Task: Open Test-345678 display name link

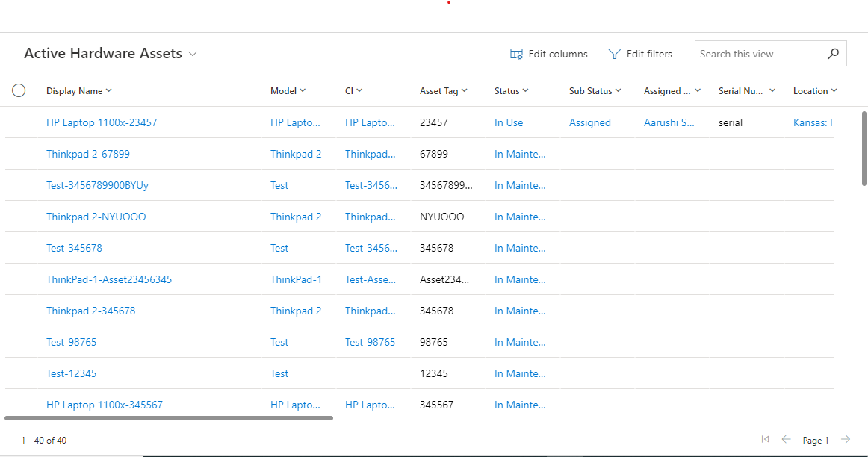Action: point(74,249)
